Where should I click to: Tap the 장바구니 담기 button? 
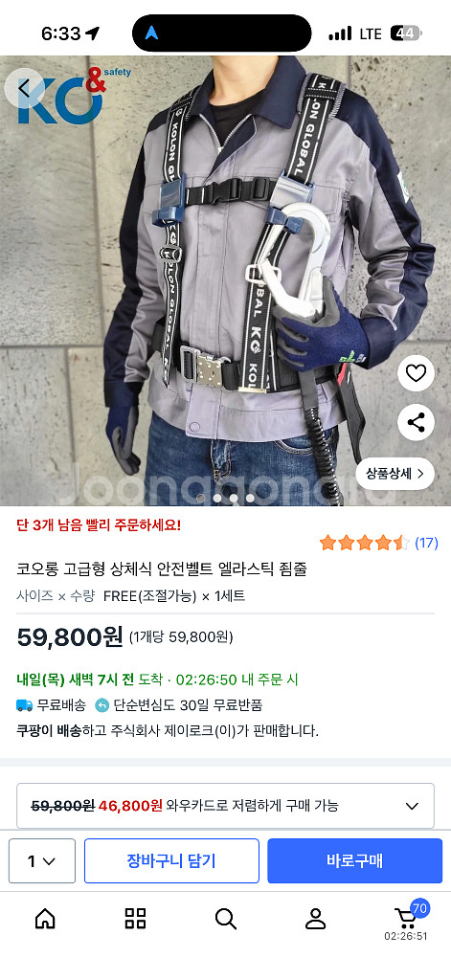pyautogui.click(x=171, y=860)
